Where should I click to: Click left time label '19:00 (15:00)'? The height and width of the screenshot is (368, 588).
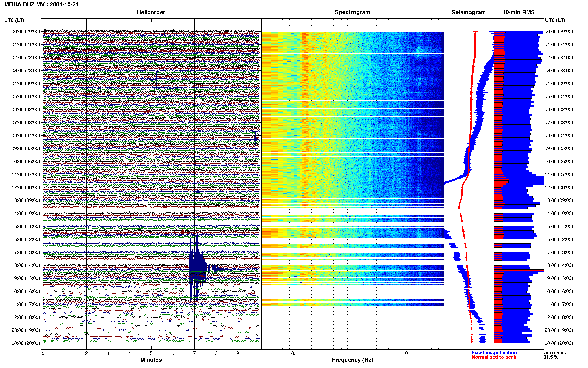coord(26,278)
